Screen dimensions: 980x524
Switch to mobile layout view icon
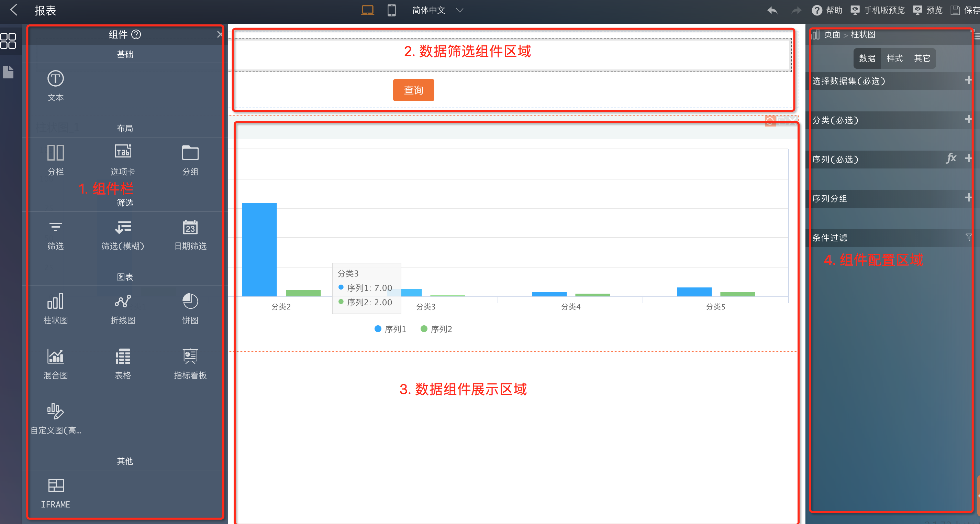pos(391,10)
